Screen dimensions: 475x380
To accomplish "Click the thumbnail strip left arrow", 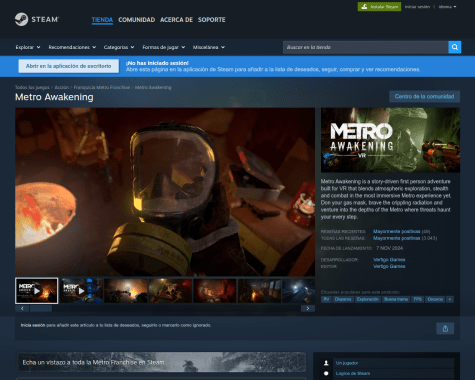I will coord(22,309).
